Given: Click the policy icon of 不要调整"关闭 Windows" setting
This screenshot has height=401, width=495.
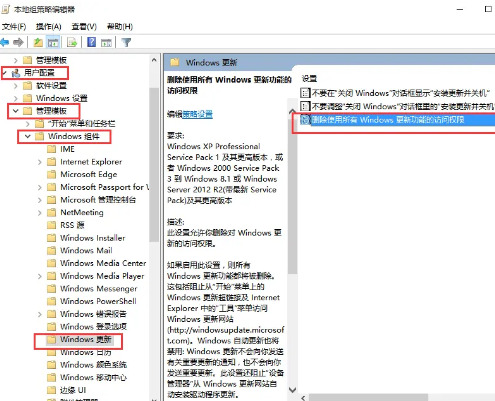Looking at the screenshot, I should coord(305,106).
